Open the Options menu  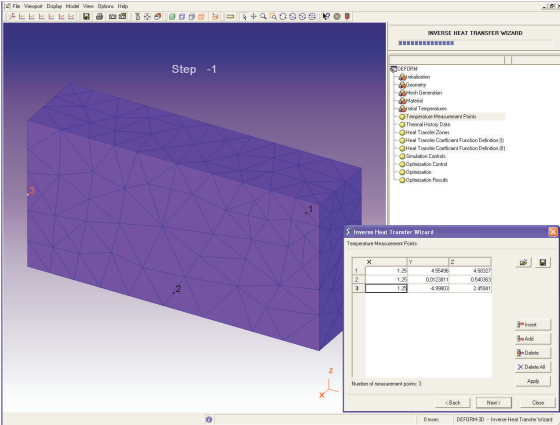pyautogui.click(x=106, y=6)
